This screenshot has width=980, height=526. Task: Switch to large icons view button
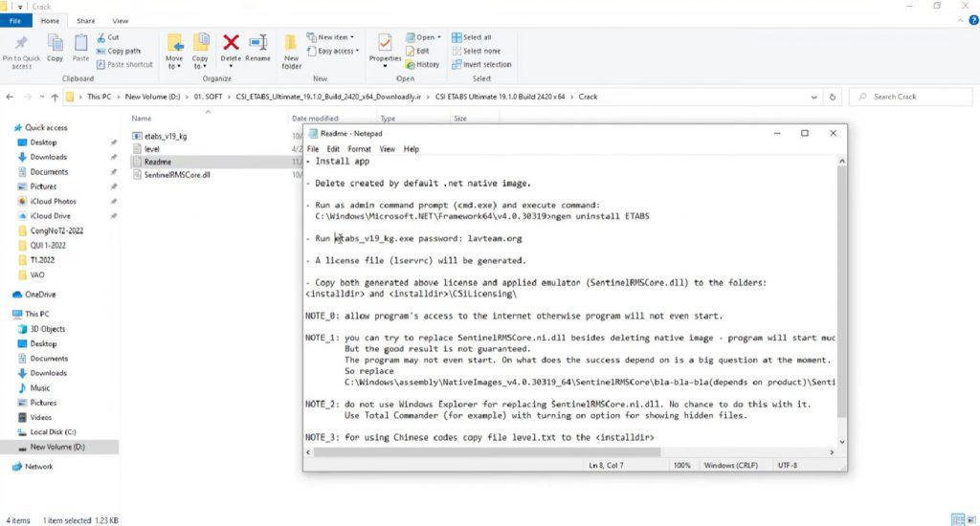pos(971,519)
